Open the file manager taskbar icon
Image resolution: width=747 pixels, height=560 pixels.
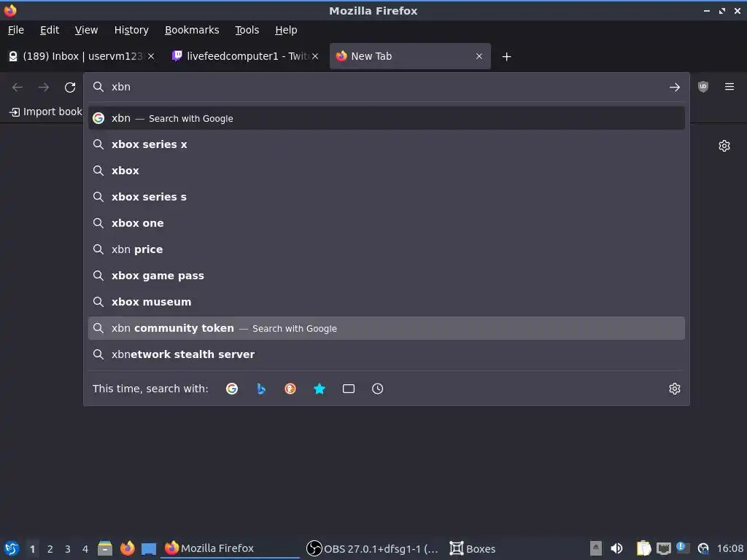click(x=105, y=548)
